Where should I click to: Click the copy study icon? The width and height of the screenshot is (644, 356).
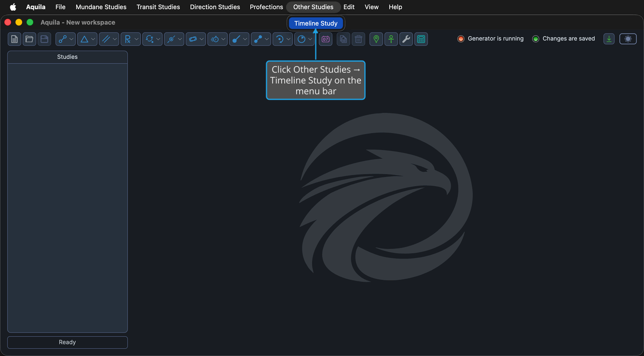pos(343,39)
